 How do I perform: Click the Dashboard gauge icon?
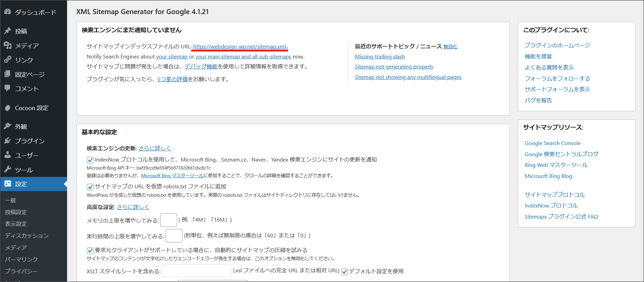(7, 12)
